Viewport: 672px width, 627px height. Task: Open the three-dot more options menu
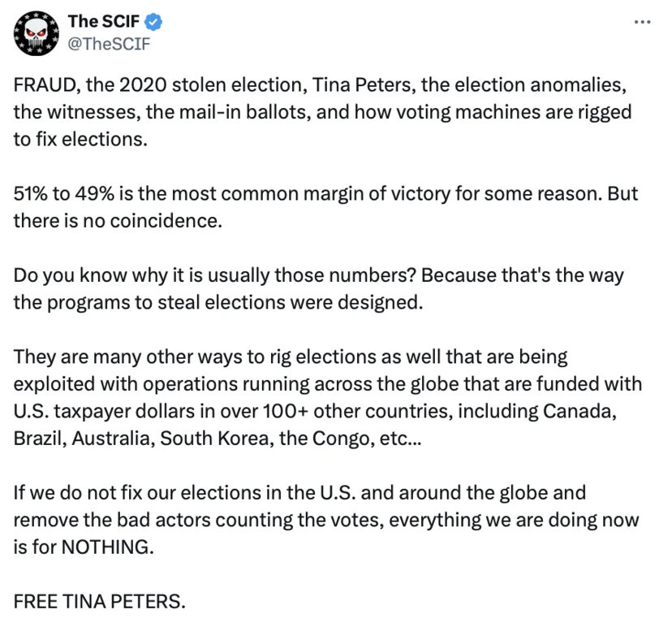pyautogui.click(x=642, y=22)
